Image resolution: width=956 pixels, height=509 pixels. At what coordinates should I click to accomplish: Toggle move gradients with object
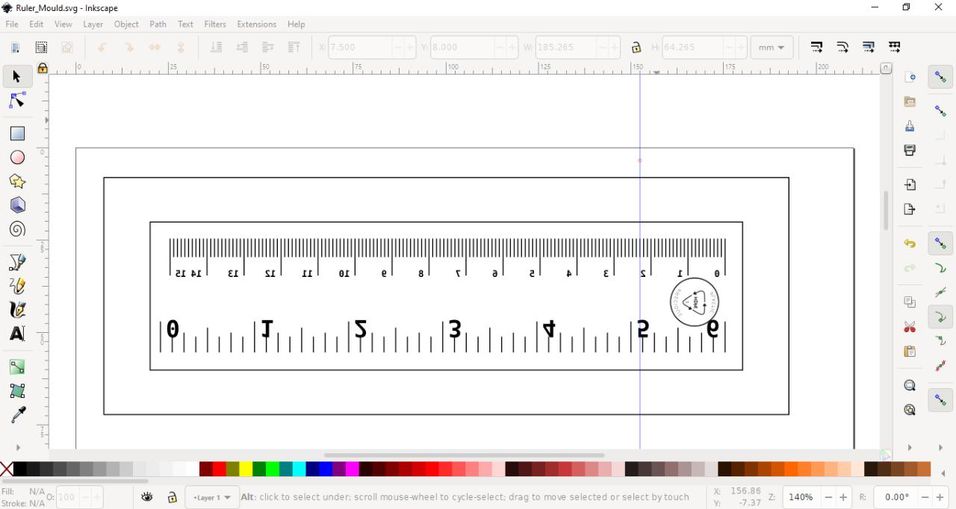click(868, 47)
